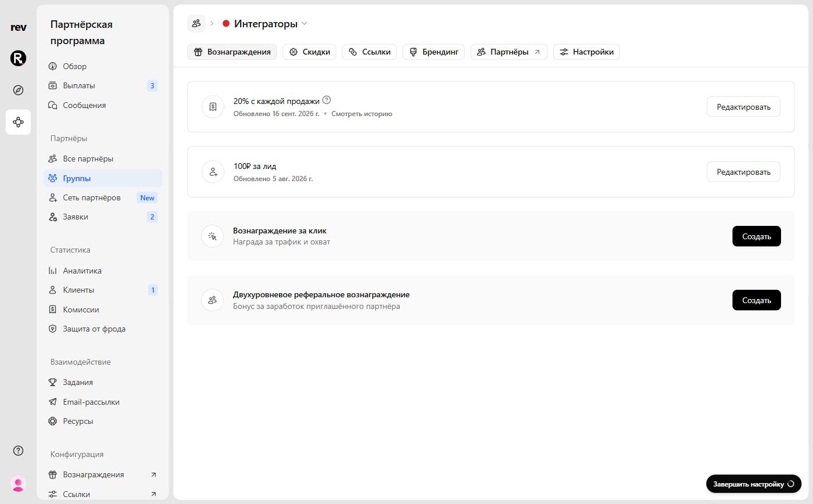Open the user profile avatar
Screen dimensions: 813x504
tap(19, 484)
